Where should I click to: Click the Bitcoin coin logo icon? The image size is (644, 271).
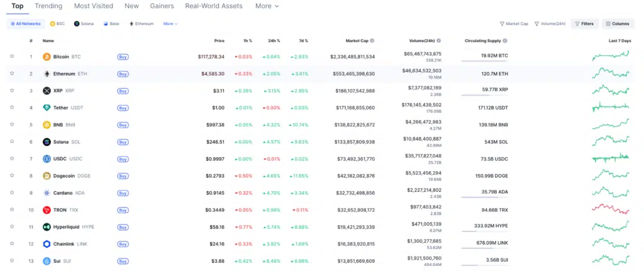(47, 57)
